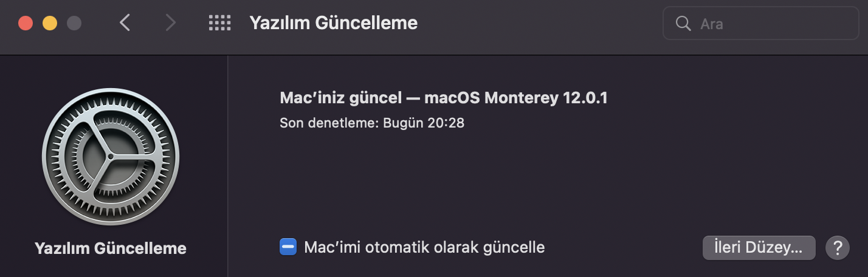Click the Yazılım Güncelleme window title
This screenshot has width=868, height=277.
pos(333,24)
